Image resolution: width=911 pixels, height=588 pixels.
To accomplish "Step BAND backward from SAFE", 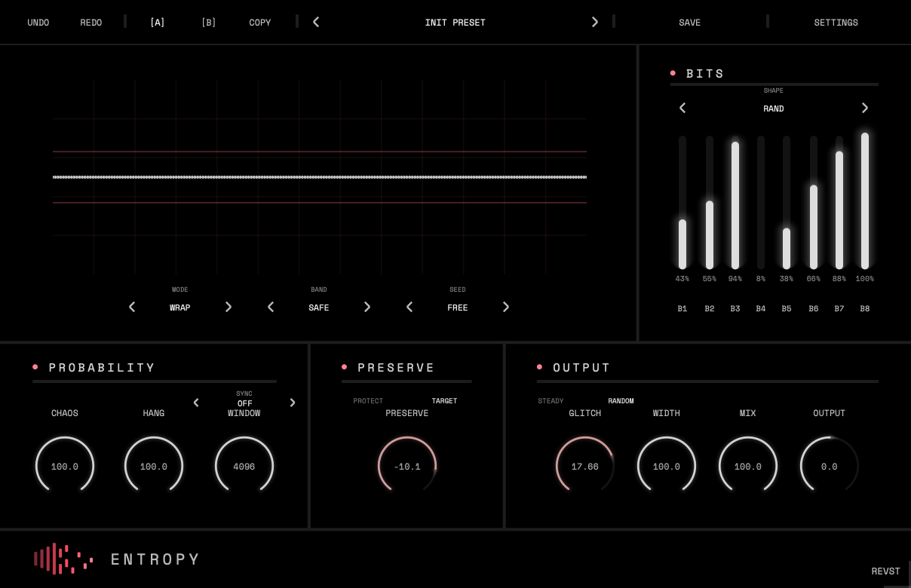I will [x=271, y=307].
